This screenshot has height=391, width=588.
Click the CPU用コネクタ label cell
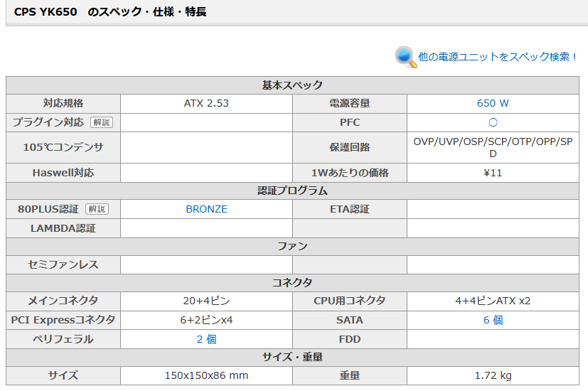pyautogui.click(x=350, y=301)
